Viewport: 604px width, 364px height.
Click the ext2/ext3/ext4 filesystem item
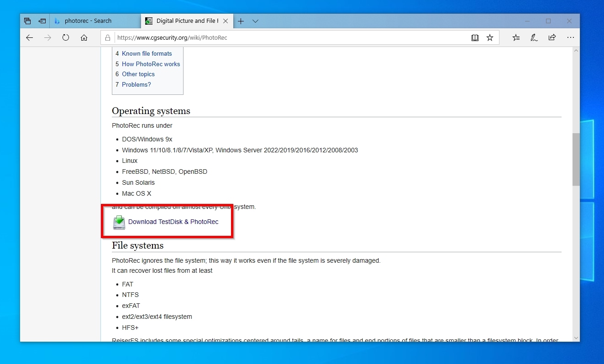[157, 317]
